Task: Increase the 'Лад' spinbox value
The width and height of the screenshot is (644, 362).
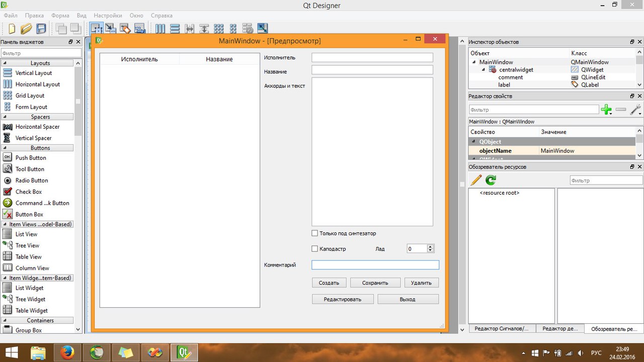Action: pos(430,247)
